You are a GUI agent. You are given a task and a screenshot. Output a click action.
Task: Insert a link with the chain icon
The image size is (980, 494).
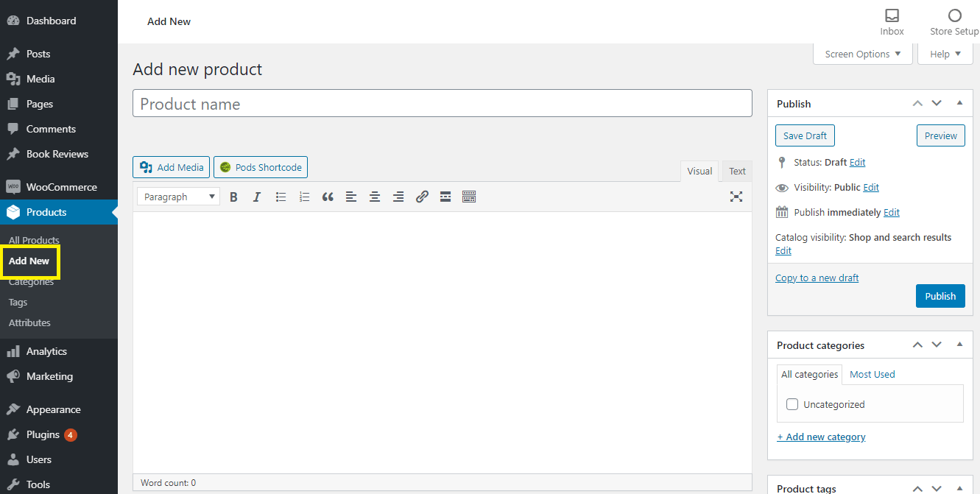(x=422, y=197)
